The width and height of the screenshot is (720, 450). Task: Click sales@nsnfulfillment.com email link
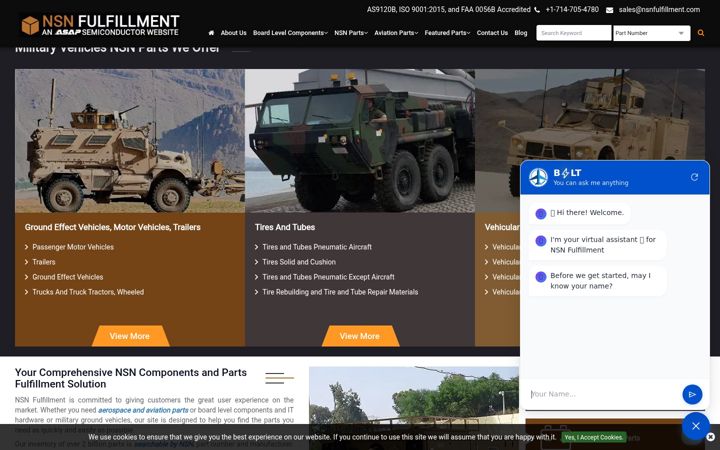(x=659, y=10)
